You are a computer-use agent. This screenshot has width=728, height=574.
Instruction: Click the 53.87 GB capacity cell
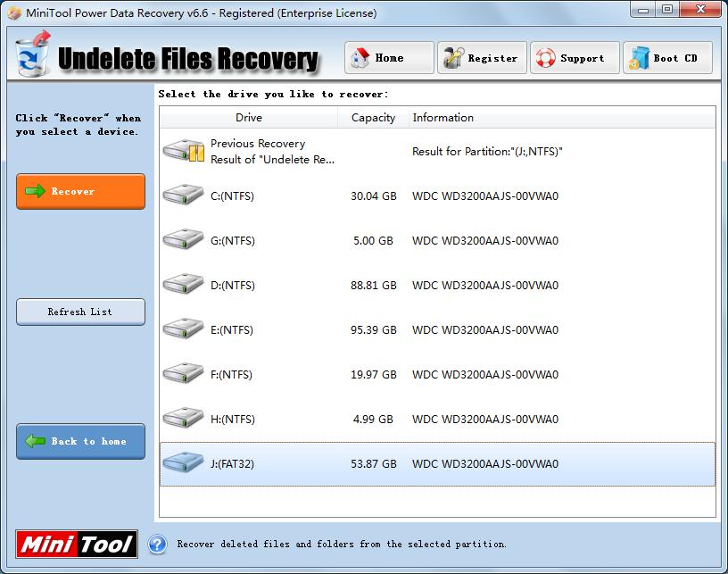(x=373, y=463)
